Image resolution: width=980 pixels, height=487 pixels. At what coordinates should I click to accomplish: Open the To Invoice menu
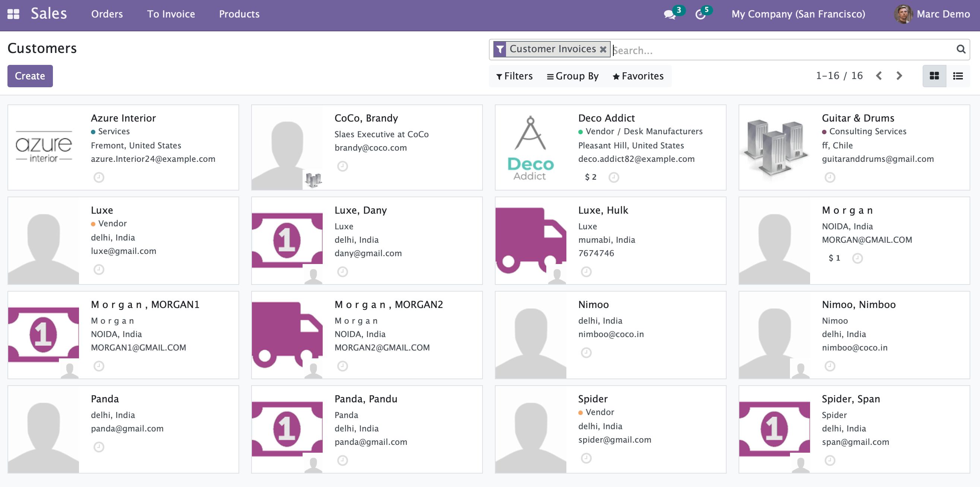click(x=171, y=14)
